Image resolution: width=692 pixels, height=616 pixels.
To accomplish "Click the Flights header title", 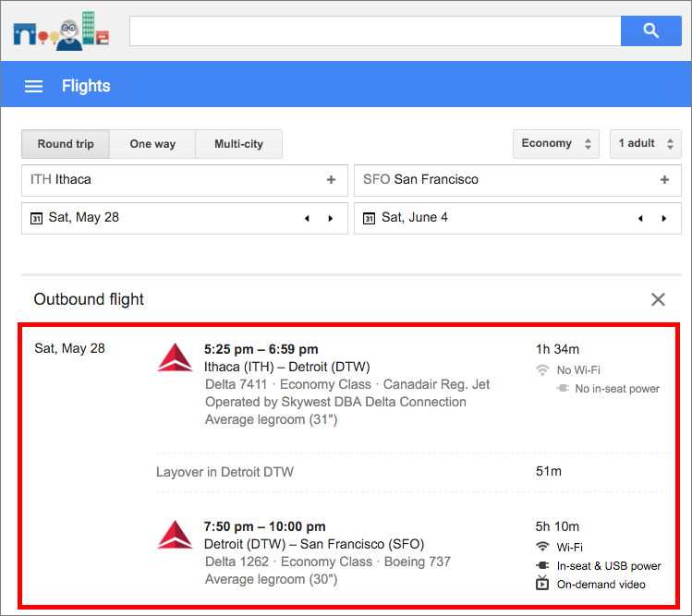I will coord(86,86).
